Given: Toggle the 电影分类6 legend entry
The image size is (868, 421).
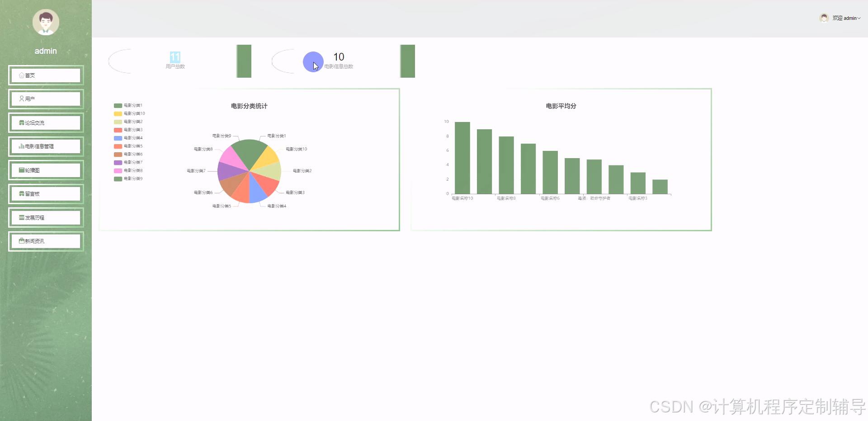Looking at the screenshot, I should click(x=128, y=154).
